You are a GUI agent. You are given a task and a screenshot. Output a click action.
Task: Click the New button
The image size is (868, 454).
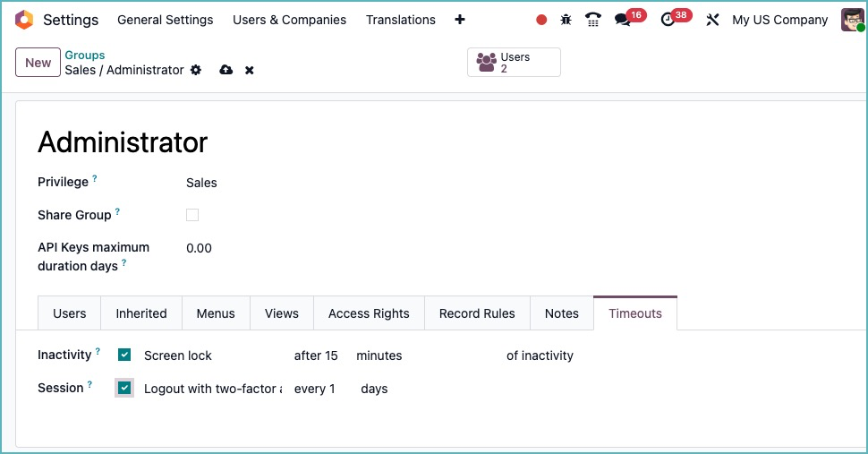point(38,63)
